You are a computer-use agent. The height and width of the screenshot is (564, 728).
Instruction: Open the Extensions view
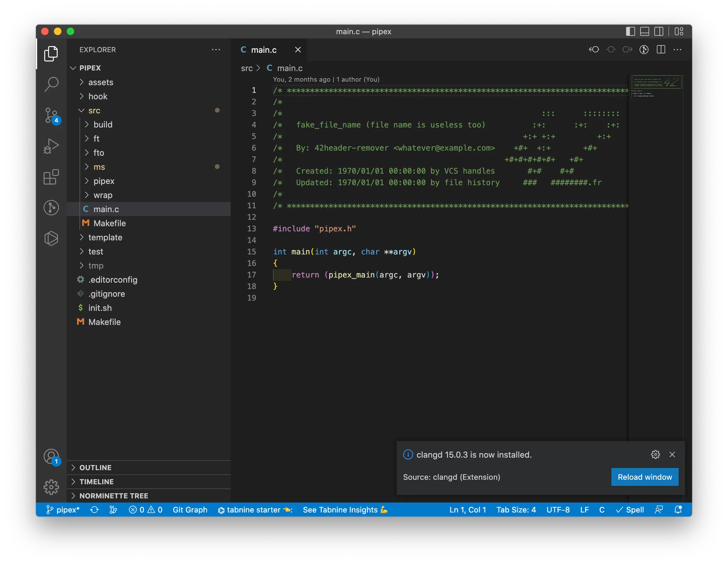[x=51, y=177]
